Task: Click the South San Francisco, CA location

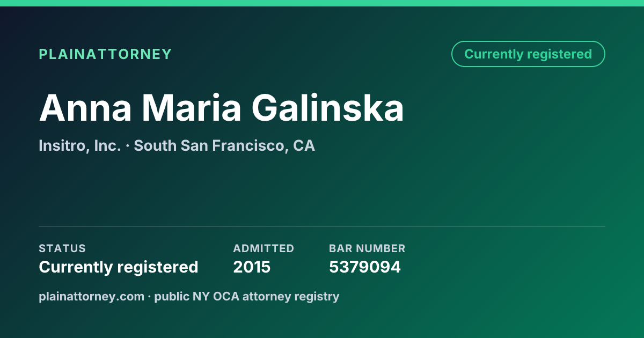Action: [224, 145]
